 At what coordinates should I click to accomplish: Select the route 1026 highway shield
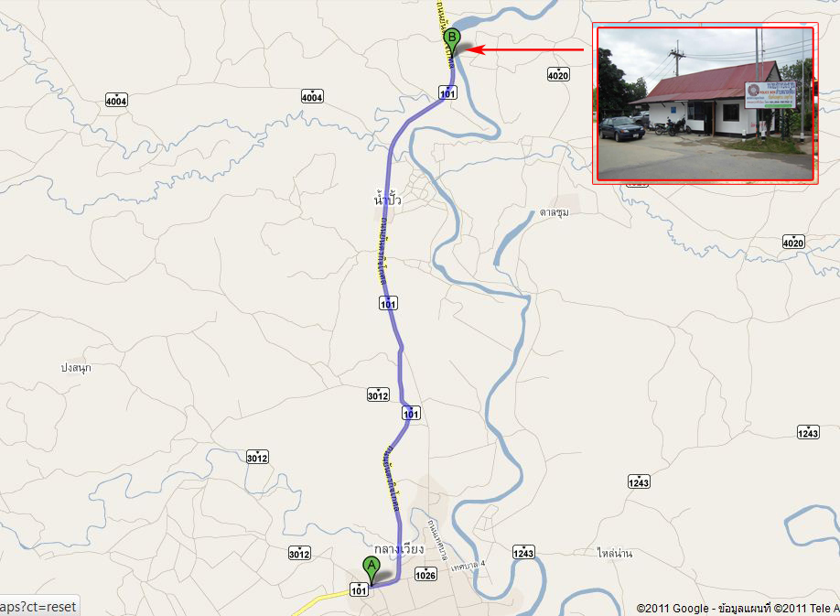[x=425, y=575]
